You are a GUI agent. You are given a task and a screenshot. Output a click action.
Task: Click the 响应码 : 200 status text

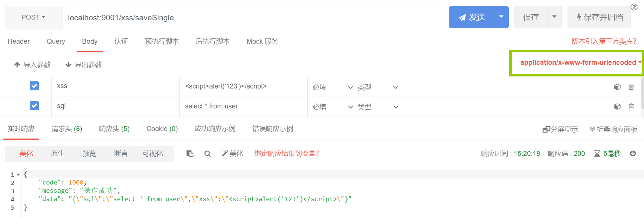(566, 154)
